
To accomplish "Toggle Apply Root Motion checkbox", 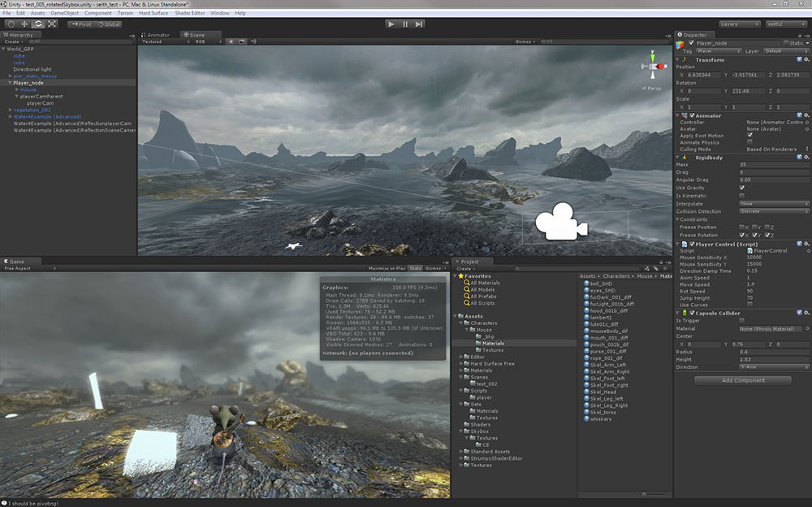I will 749,136.
